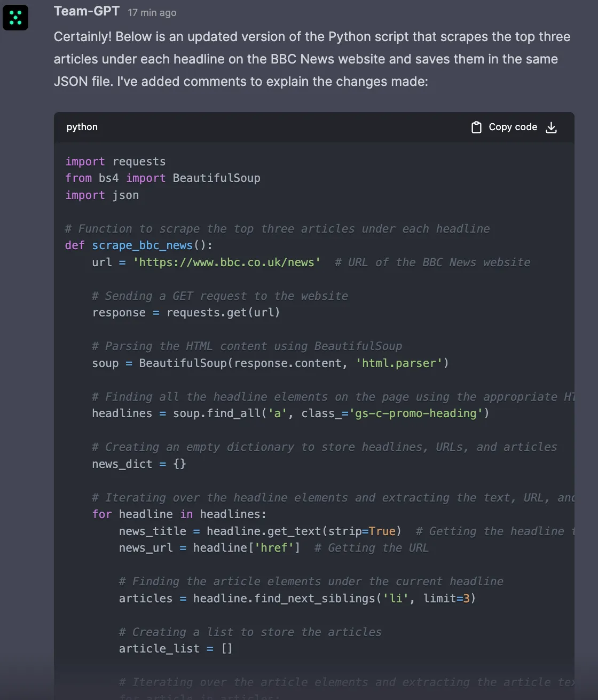Click the '# Parsing the HTML content' comment
Screen dimensions: 598x700
point(247,346)
